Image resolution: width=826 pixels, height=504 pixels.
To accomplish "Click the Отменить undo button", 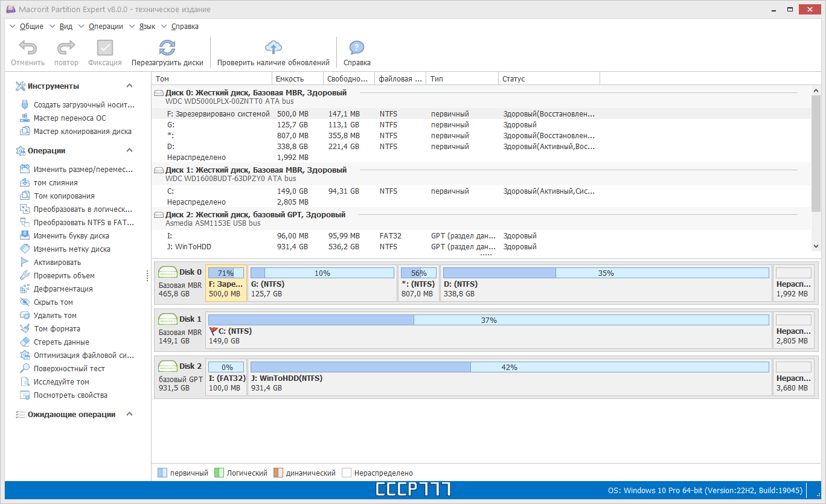I will [x=27, y=52].
